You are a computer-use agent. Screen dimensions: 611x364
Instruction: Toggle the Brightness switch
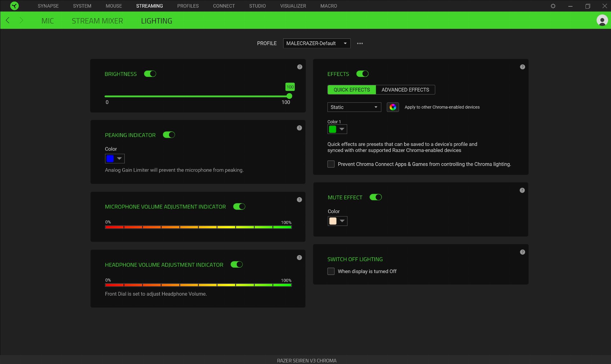[150, 74]
